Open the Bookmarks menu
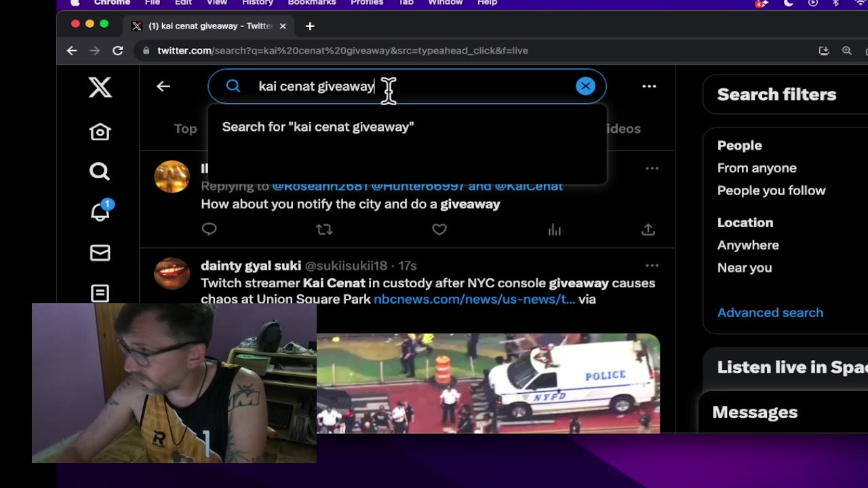This screenshot has width=868, height=488. (312, 3)
